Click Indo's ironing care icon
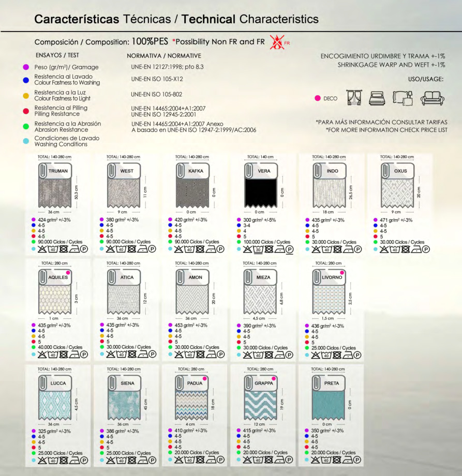The width and height of the screenshot is (462, 476). [348, 250]
